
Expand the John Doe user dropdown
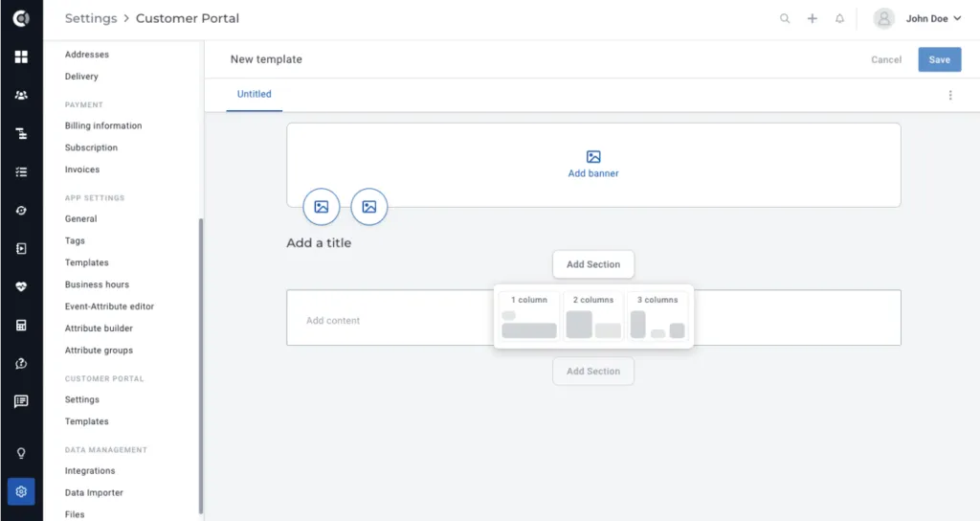pos(934,19)
